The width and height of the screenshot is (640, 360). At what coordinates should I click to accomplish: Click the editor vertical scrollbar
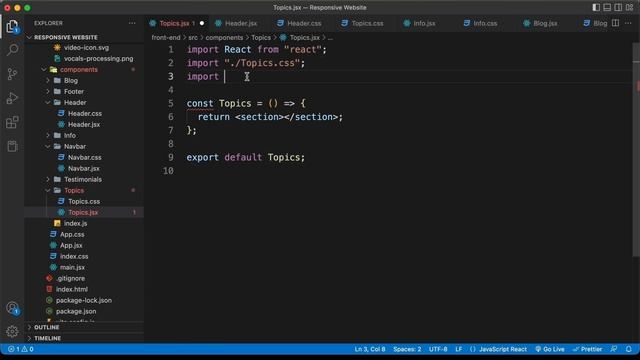click(636, 151)
